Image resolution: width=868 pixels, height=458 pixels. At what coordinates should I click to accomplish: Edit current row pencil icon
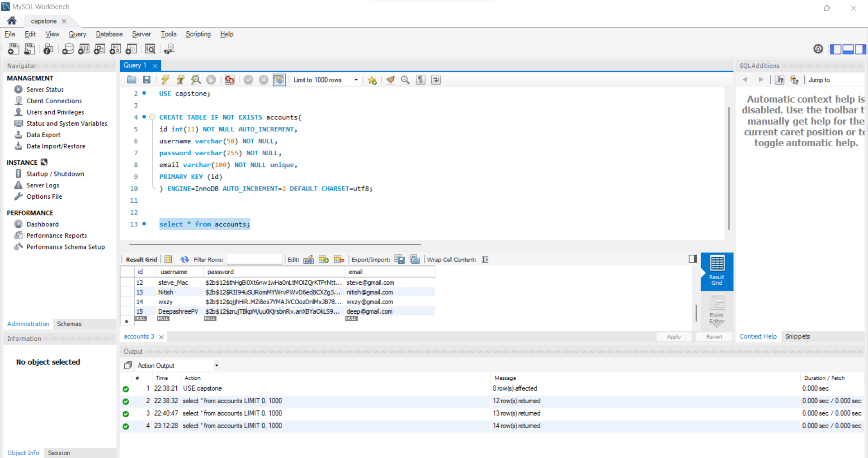click(x=308, y=259)
